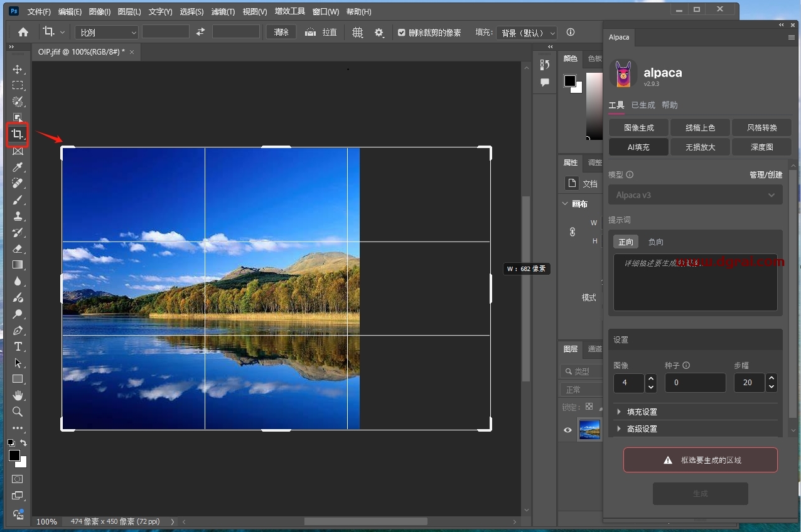Switch to the negative prompt tab
This screenshot has width=801, height=532.
[x=655, y=242]
